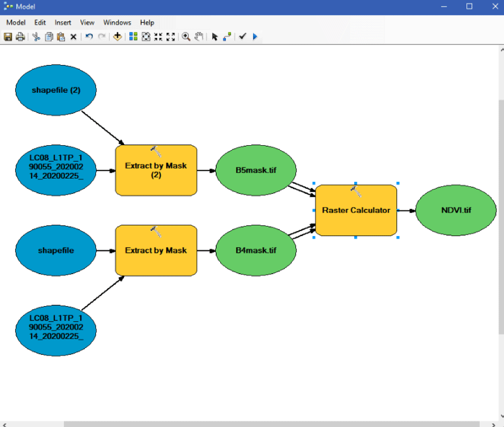Click the scroll up arrow
The image size is (504, 427).
[x=502, y=50]
